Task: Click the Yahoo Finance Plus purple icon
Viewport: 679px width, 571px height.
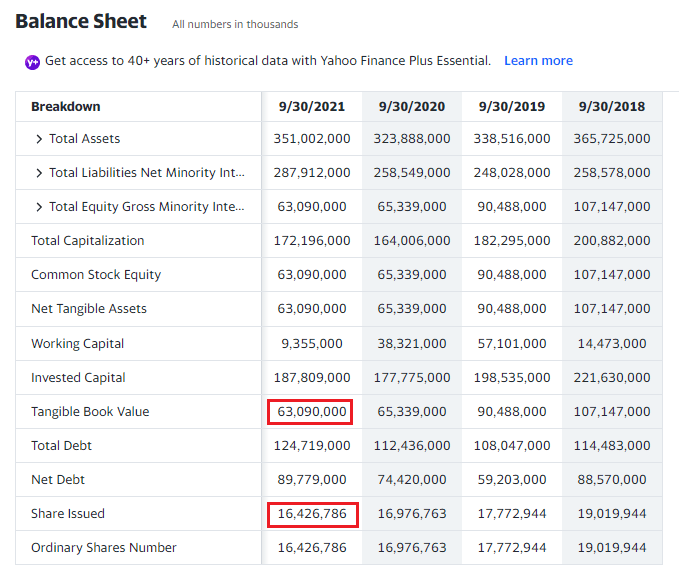Action: coord(32,62)
